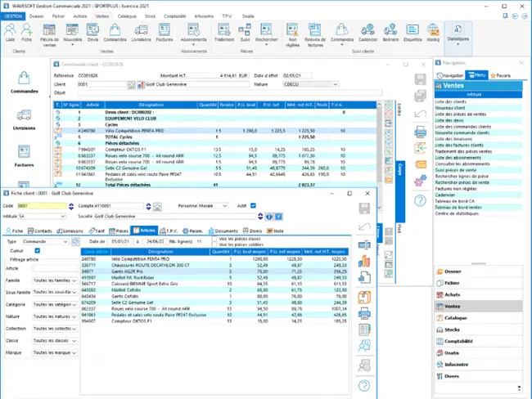Open the Type Commande dropdown
Viewport: 532px width, 399px height.
click(65, 241)
